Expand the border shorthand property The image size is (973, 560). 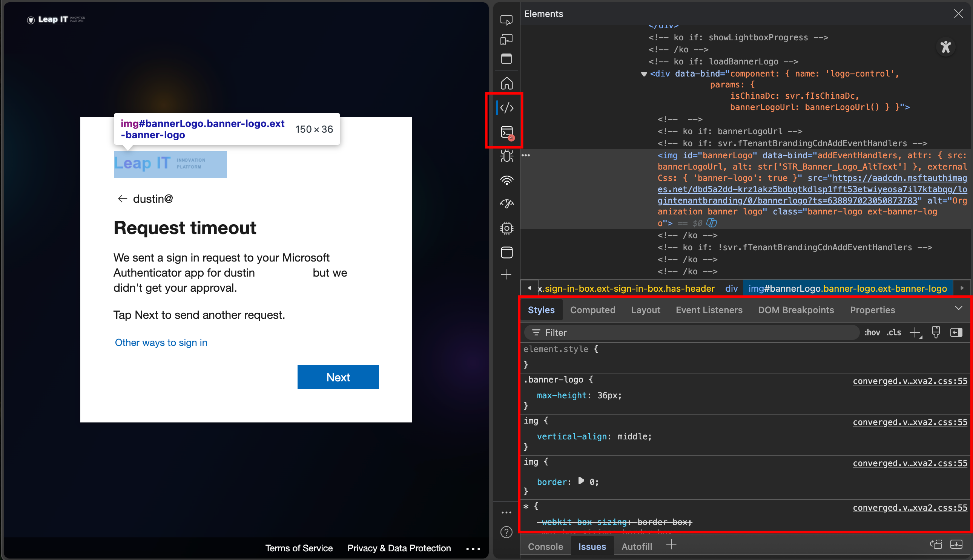581,481
